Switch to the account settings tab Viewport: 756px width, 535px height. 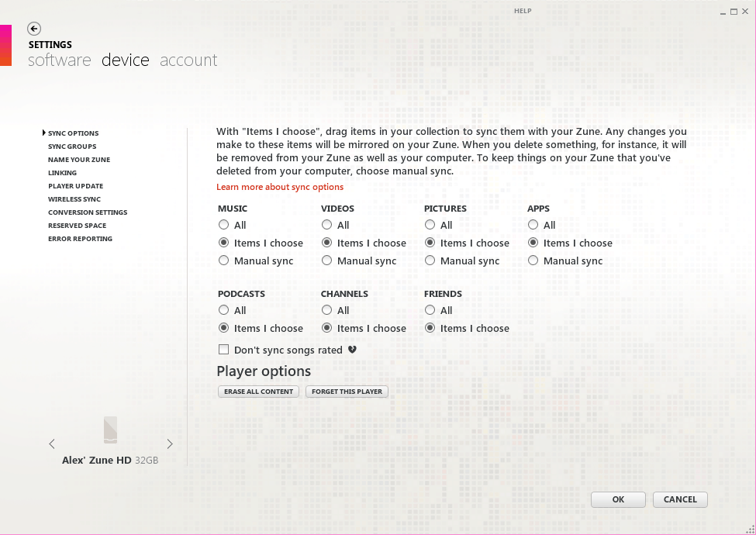click(188, 60)
